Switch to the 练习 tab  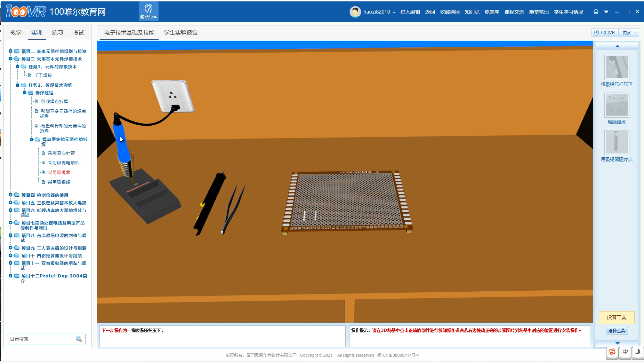(x=57, y=32)
